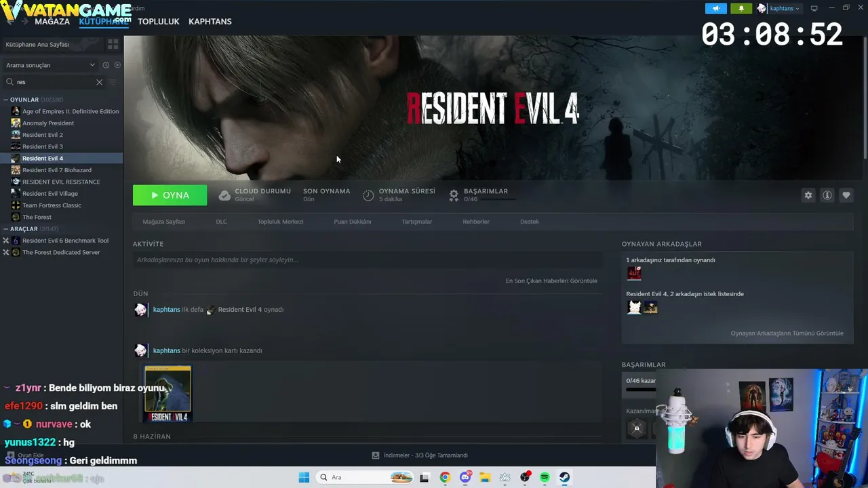868x488 pixels.
Task: Open the Mağaza Sayfası tab
Action: click(x=164, y=222)
